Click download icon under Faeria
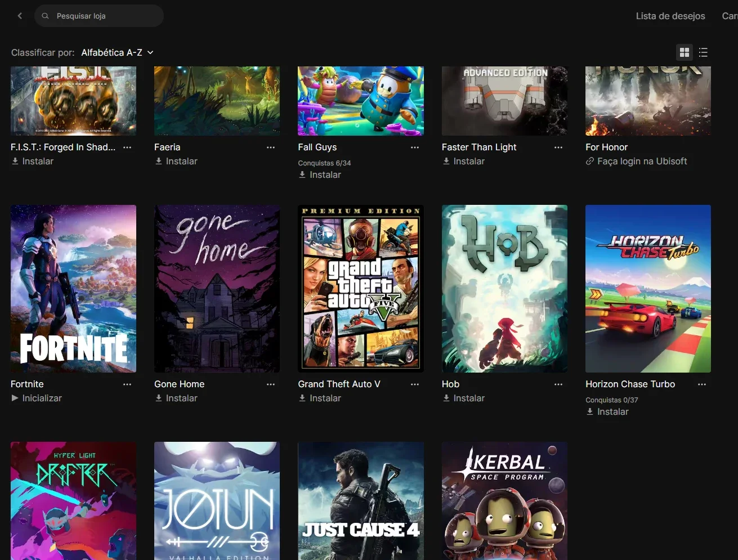This screenshot has width=738, height=560. (159, 161)
